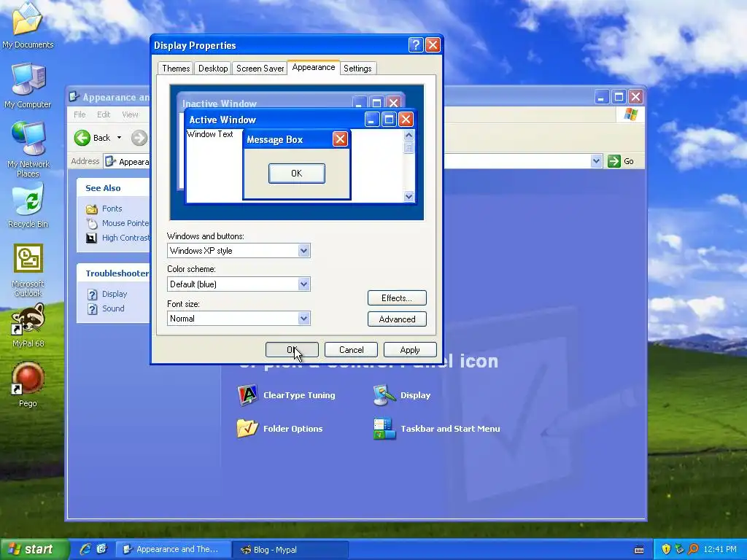
Task: Click the Display Properties help question button
Action: (x=415, y=44)
